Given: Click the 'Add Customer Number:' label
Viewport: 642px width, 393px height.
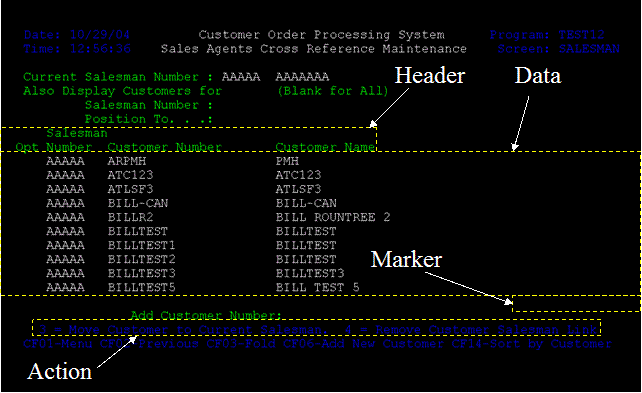Looking at the screenshot, I should pyautogui.click(x=206, y=315).
